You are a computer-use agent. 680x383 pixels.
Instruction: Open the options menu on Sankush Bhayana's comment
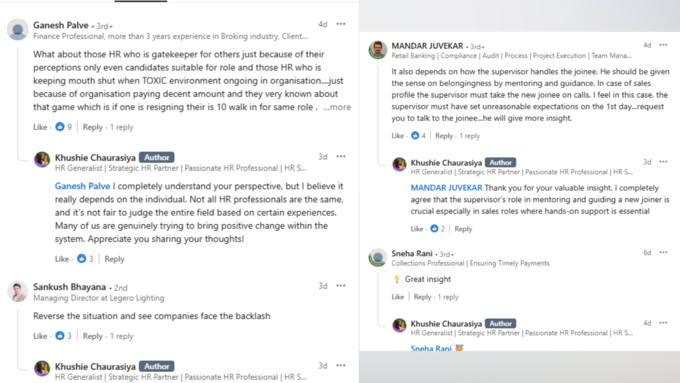click(x=341, y=285)
